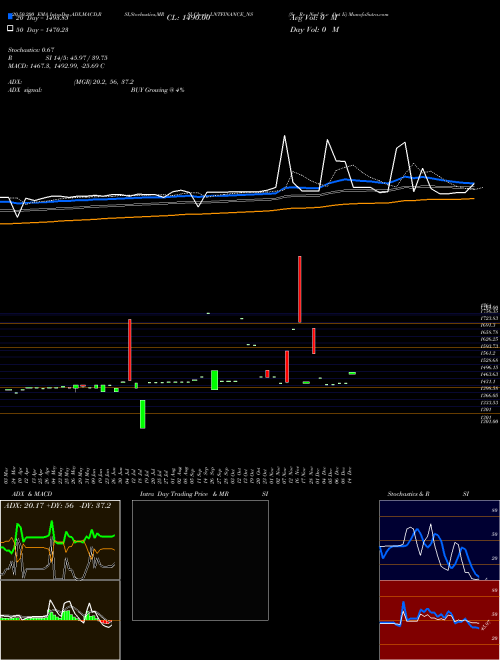This screenshot has width=500, height=660.
Task: Select the 50 Day = 1479.23 legend text
Action: coord(42,29)
